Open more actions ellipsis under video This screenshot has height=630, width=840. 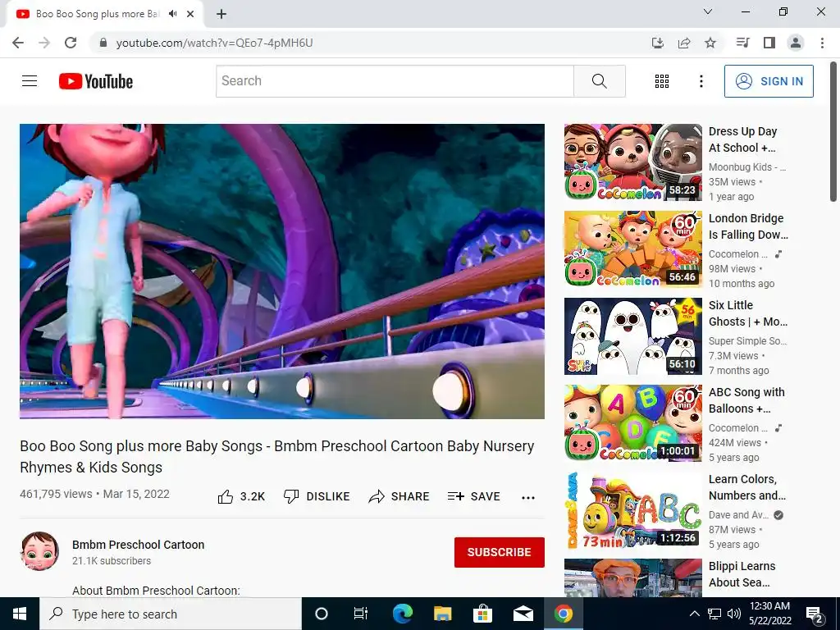[x=527, y=498]
